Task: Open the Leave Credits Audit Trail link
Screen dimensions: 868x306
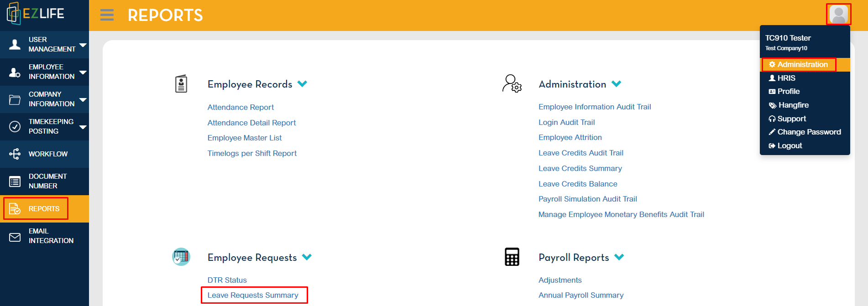Action: 580,153
